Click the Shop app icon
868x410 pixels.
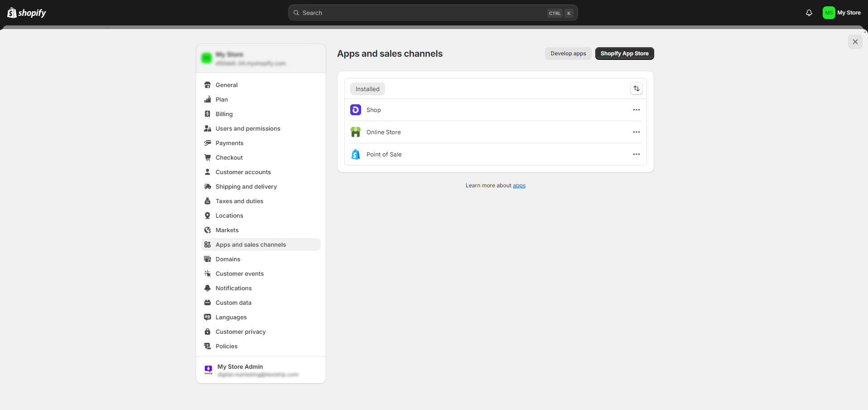355,109
